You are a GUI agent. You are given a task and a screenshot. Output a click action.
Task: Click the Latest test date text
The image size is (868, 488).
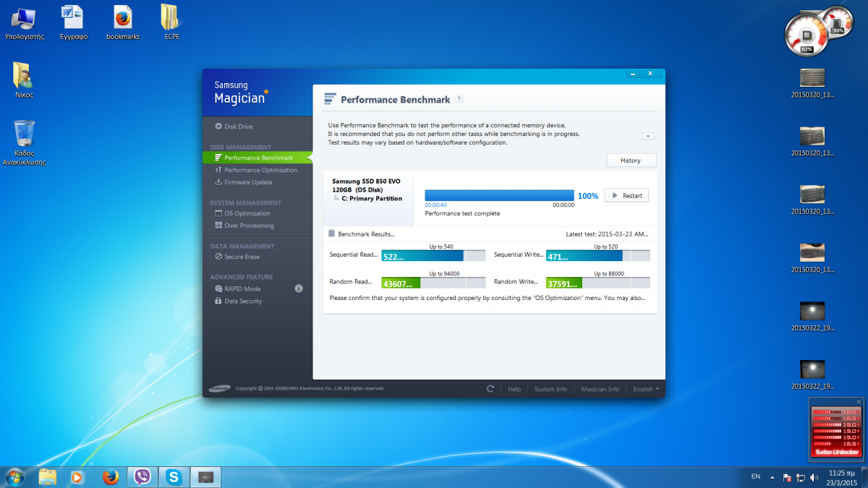pos(607,234)
